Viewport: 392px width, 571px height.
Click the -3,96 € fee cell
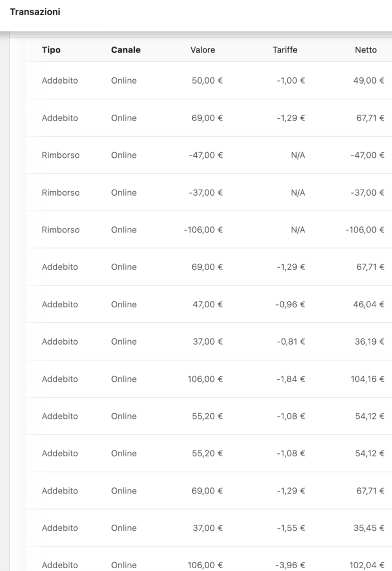click(291, 565)
